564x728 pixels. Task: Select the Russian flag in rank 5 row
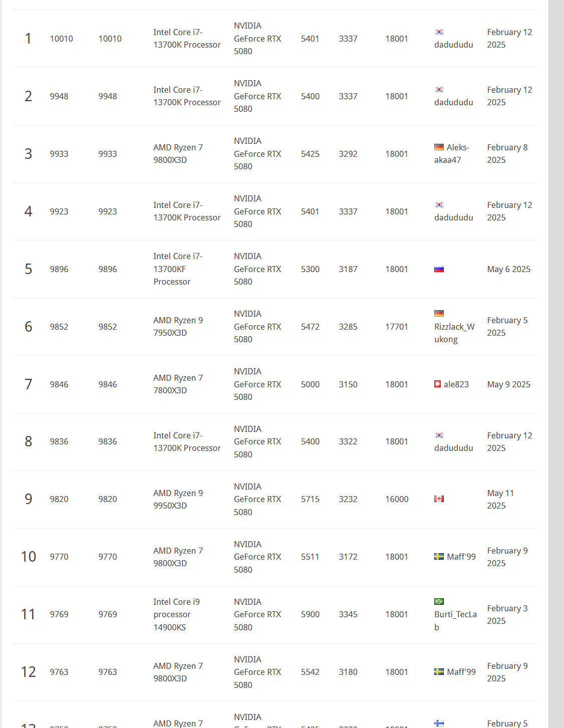(439, 269)
